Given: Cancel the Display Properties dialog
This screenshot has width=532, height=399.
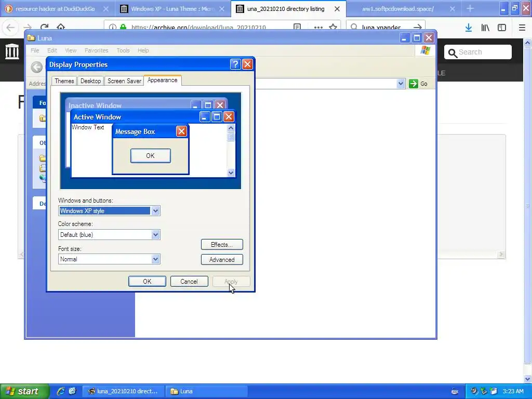Looking at the screenshot, I should click(189, 281).
